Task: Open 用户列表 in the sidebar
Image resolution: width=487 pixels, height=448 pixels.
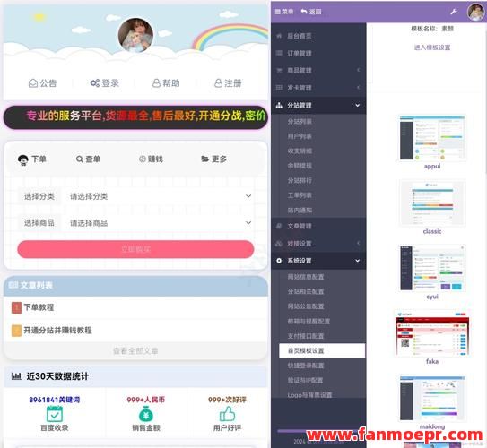Action: tap(300, 136)
